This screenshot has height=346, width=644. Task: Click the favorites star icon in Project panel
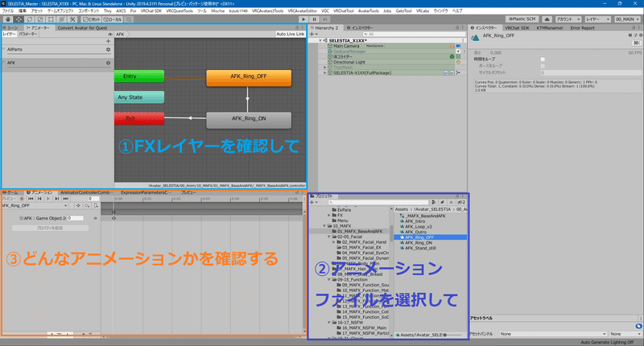click(451, 202)
